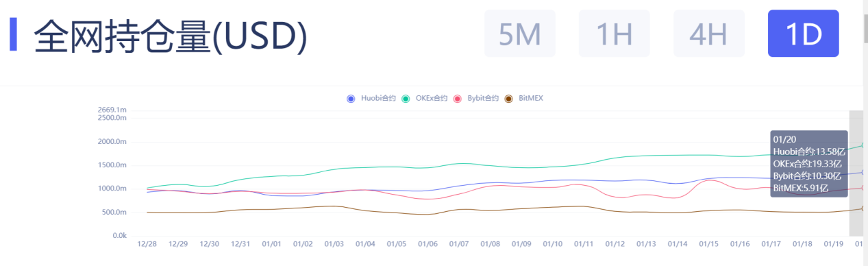Select the active 1D interval tab

click(803, 34)
